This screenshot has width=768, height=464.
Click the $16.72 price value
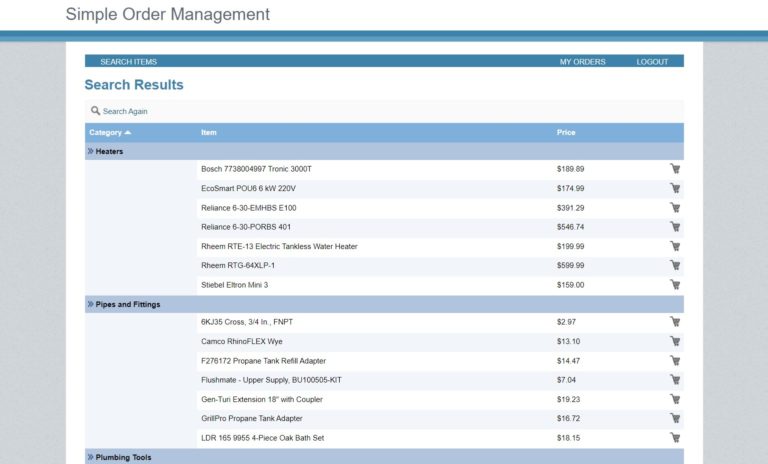click(568, 418)
